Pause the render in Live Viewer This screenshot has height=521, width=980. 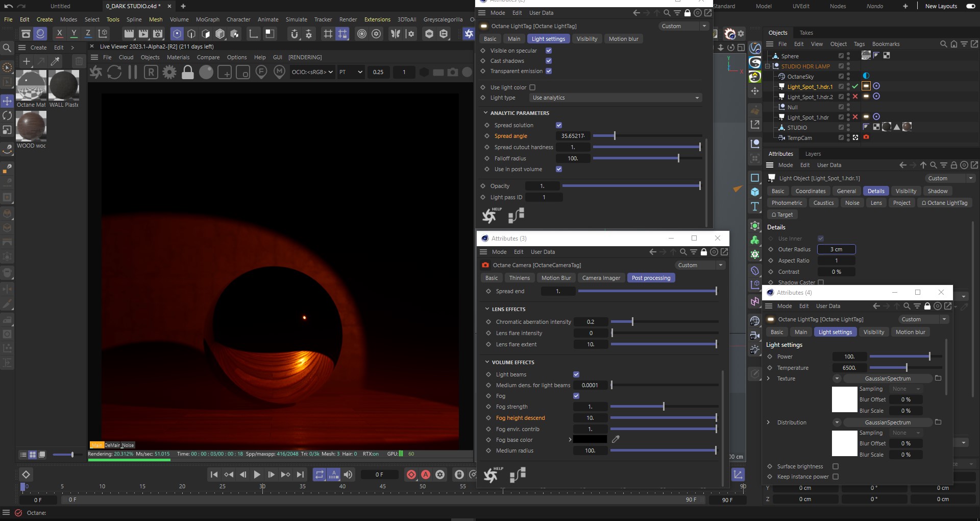[x=133, y=72]
